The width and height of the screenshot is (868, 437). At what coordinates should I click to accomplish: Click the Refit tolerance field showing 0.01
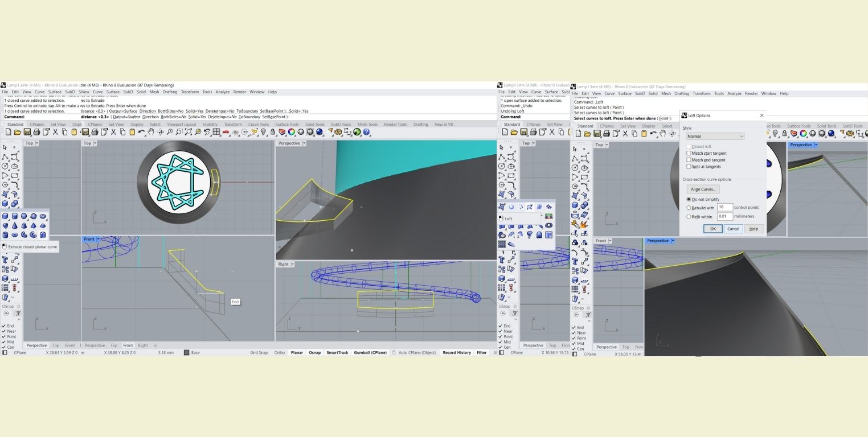725,216
